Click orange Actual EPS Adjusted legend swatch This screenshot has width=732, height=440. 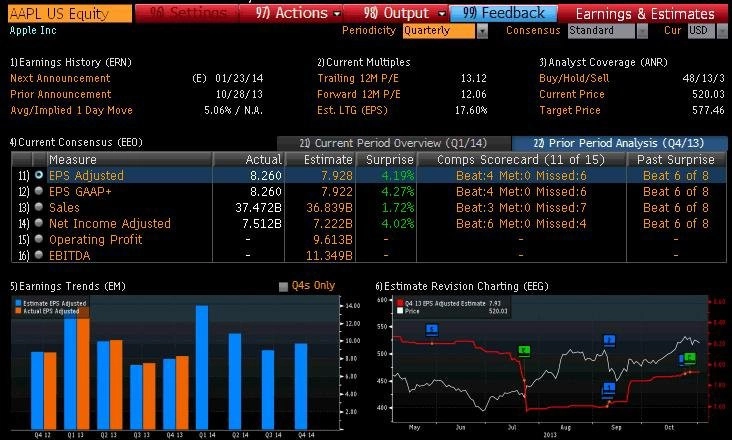pyautogui.click(x=18, y=311)
